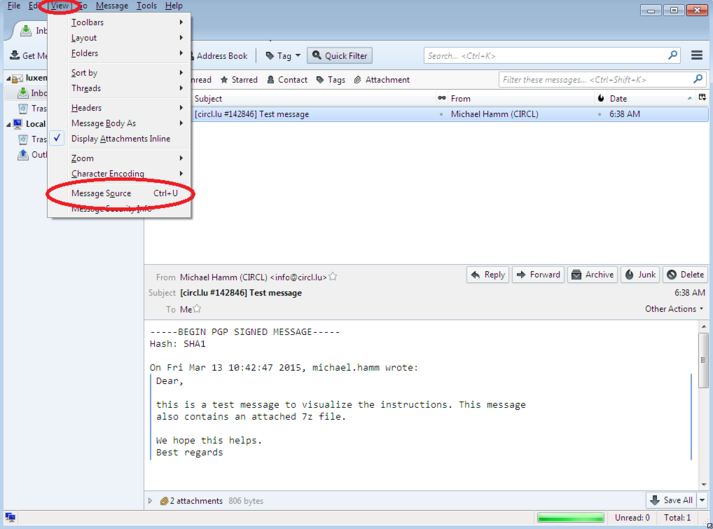Star the Me recipient contact

tap(197, 309)
